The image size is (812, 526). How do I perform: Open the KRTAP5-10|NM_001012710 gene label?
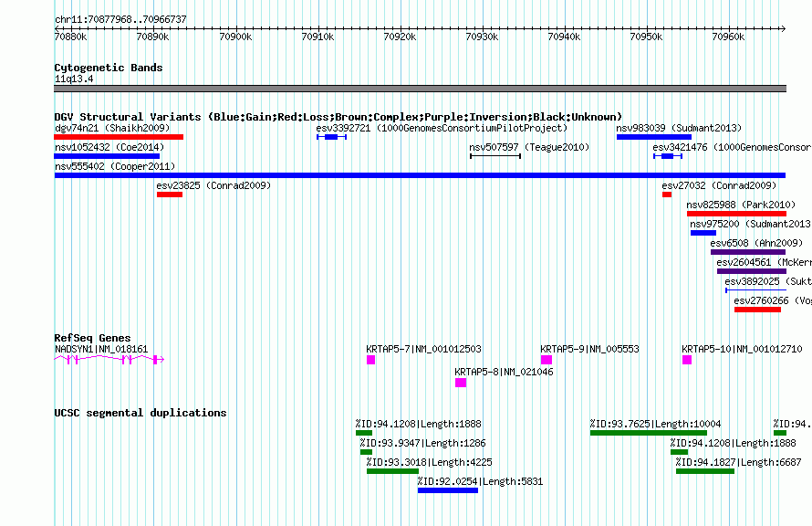pos(742,349)
